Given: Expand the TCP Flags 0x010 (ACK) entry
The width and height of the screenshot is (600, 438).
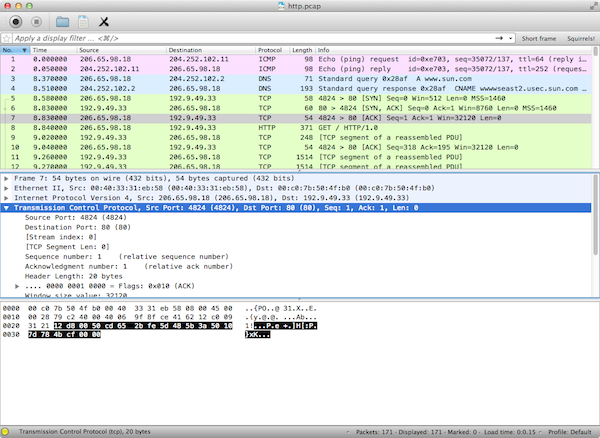Looking at the screenshot, I should pyautogui.click(x=17, y=286).
